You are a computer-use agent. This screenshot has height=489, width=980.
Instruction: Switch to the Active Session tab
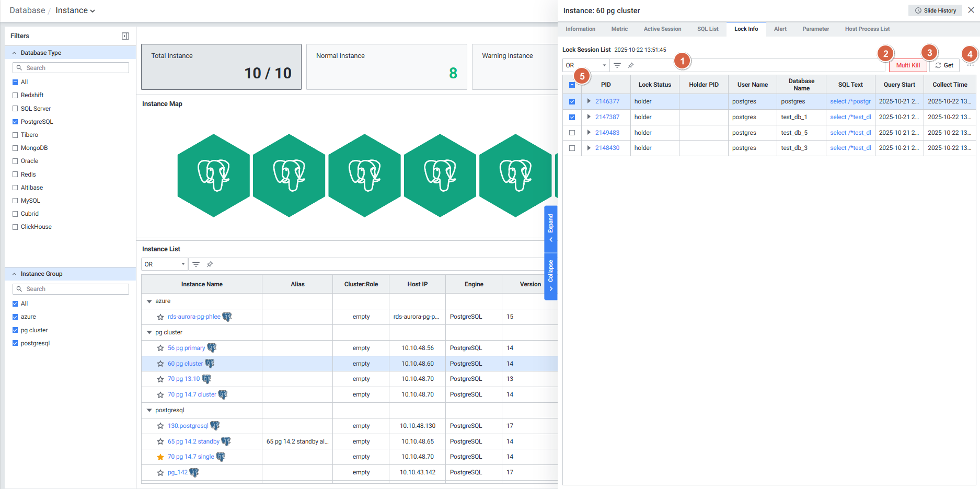coord(662,29)
